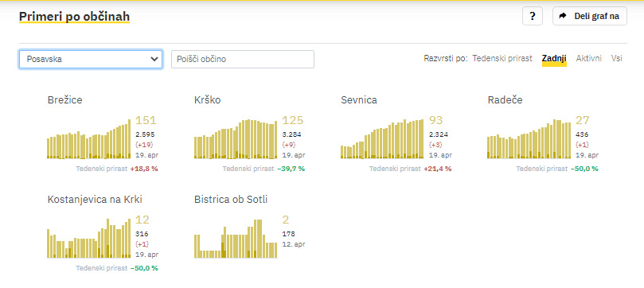Open the Krško bar chart
The width and height of the screenshot is (644, 288).
click(x=236, y=138)
